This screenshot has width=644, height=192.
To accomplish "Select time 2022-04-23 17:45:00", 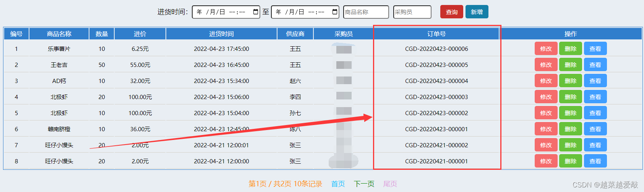I will [x=221, y=49].
